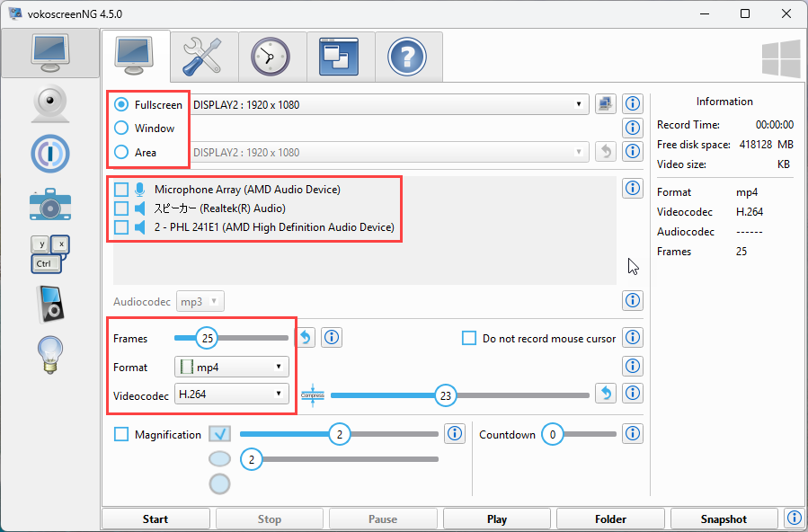Screen dimensions: 808x532
Task: Enable Microphone Array audio device checkbox
Action: click(121, 190)
